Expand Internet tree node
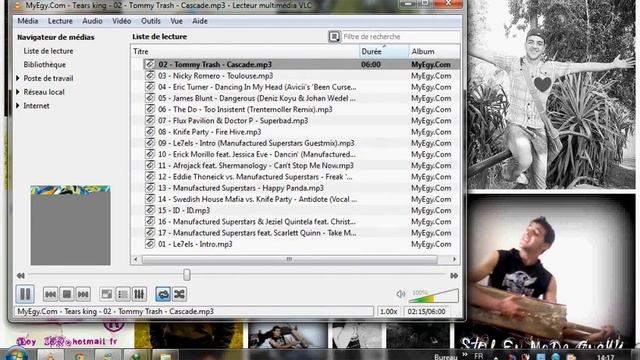 tap(18, 106)
